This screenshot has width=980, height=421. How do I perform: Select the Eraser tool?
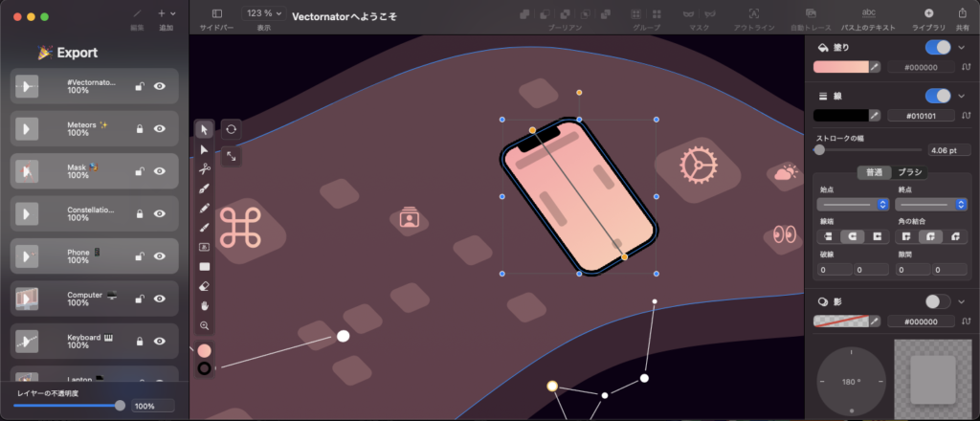(x=204, y=285)
